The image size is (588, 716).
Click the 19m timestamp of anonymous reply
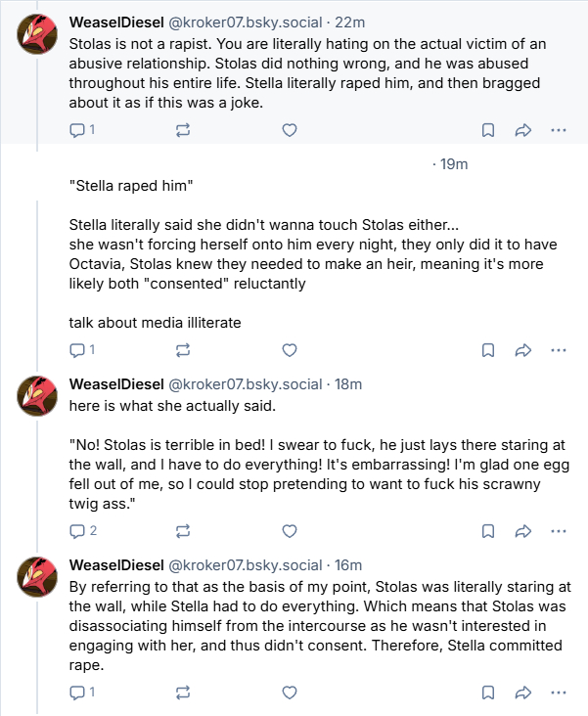click(451, 163)
